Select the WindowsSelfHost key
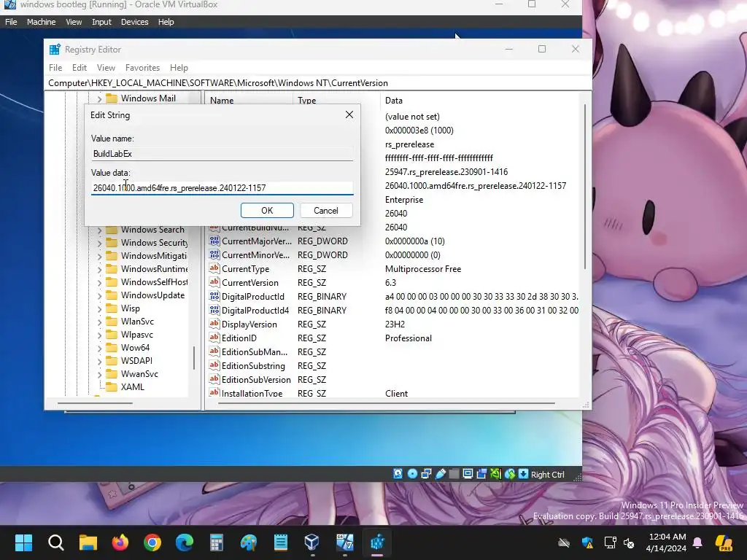Screen dimensions: 747x560 [154, 282]
